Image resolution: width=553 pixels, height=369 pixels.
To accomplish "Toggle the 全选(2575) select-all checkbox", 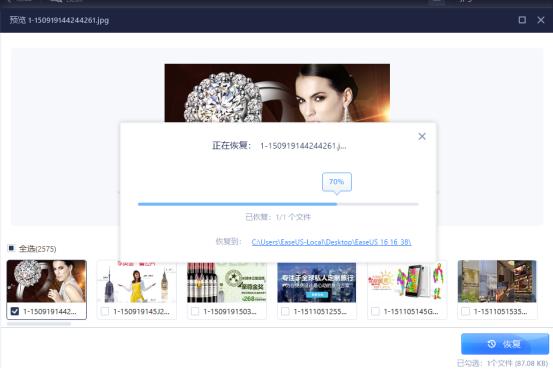I will pyautogui.click(x=11, y=248).
